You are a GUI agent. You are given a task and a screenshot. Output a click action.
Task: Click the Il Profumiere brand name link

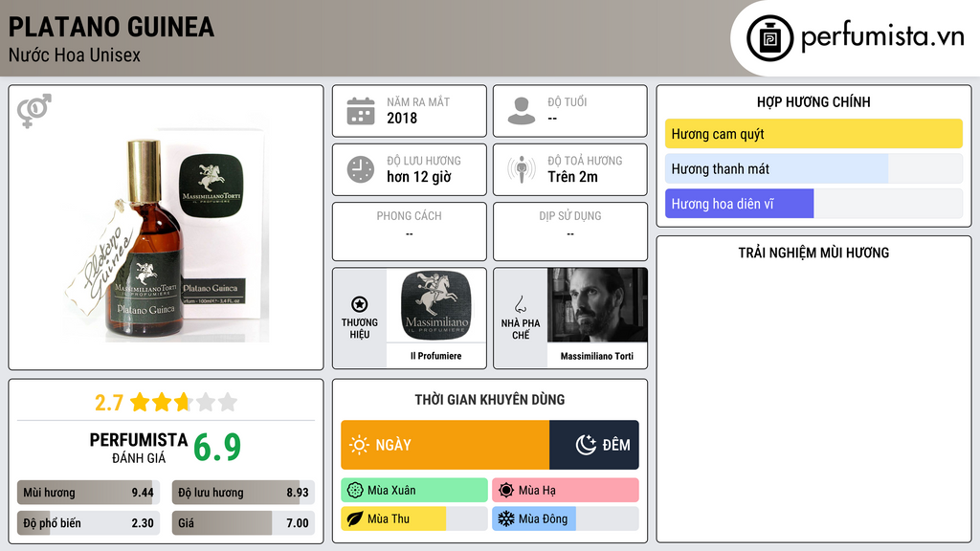(436, 356)
